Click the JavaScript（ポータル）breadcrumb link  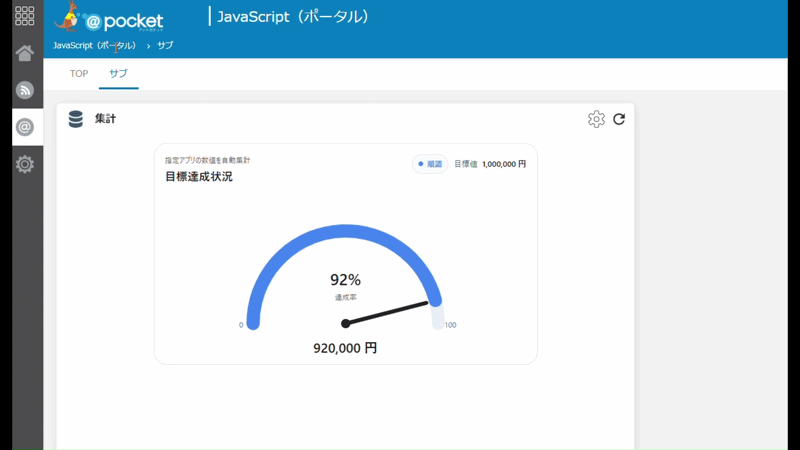(x=94, y=45)
